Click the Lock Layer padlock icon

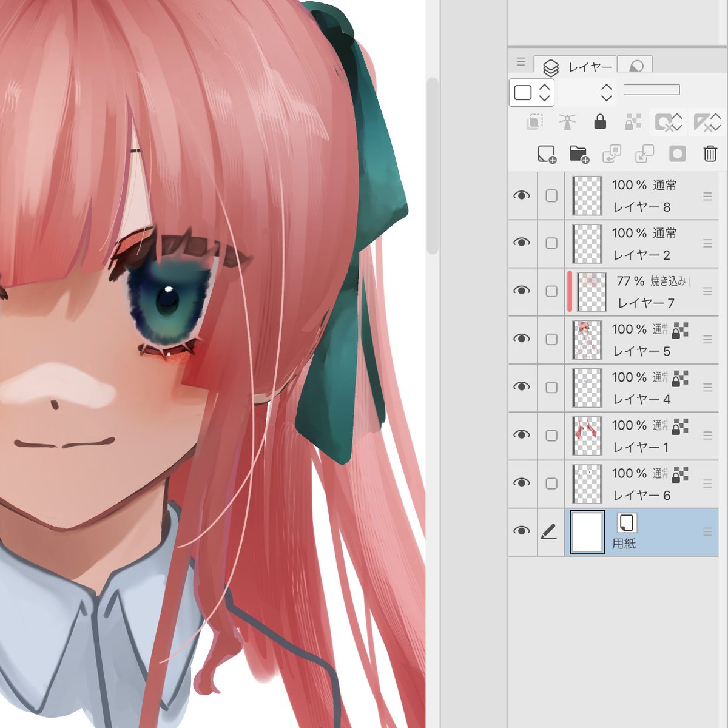click(x=600, y=122)
